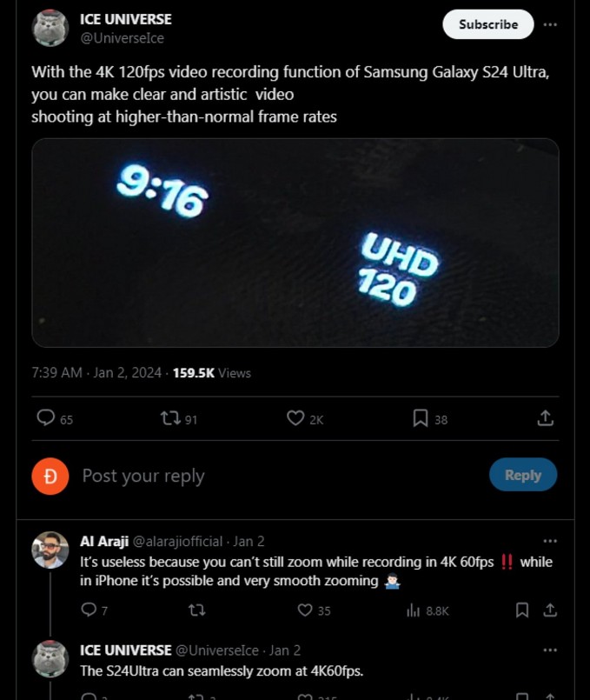Open Al Araji's profile avatar
The width and height of the screenshot is (590, 700).
pyautogui.click(x=50, y=550)
